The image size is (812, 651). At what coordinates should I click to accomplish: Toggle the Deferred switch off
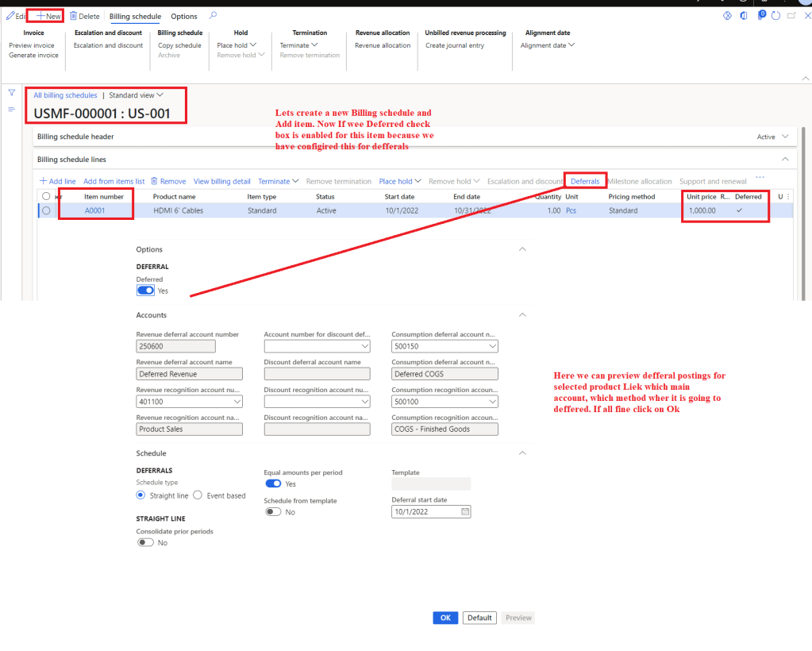click(x=145, y=291)
